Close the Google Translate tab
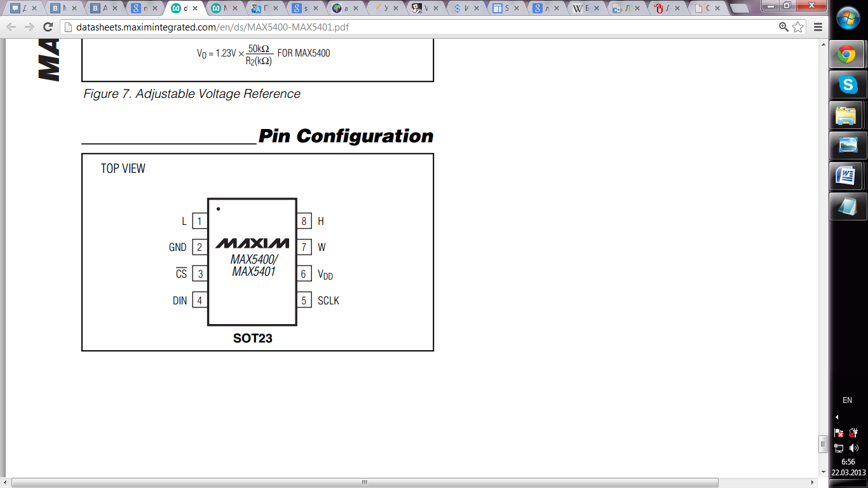The width and height of the screenshot is (868, 488). [276, 9]
